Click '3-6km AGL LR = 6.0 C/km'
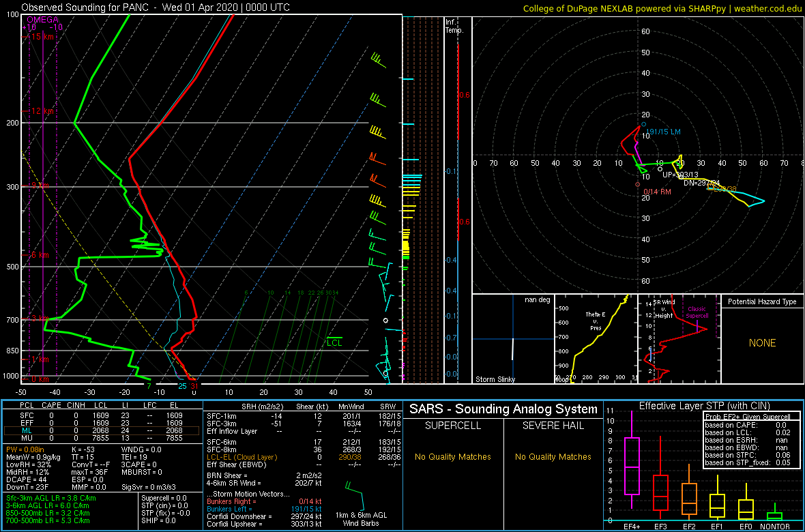 pos(48,505)
